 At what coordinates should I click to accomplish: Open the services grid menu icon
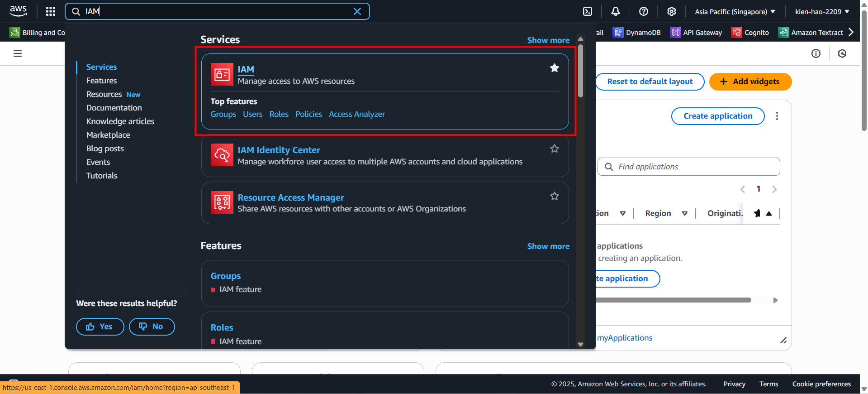click(51, 11)
